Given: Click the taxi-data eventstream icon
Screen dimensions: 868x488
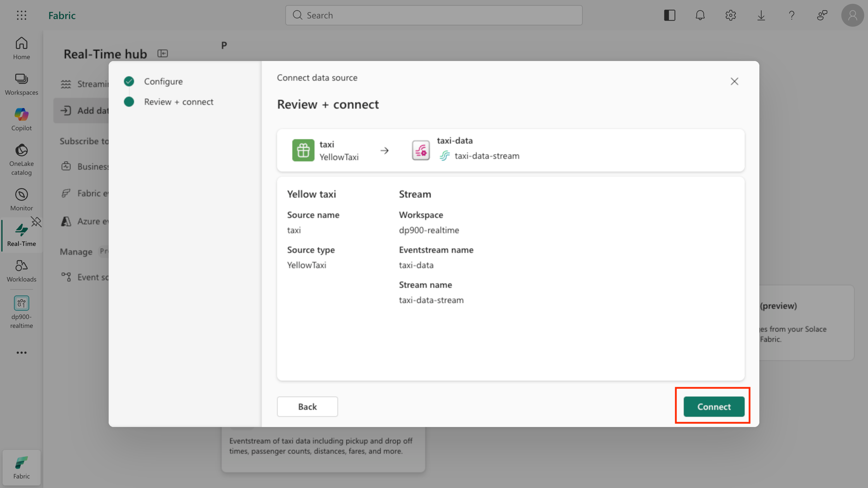Looking at the screenshot, I should tap(421, 150).
